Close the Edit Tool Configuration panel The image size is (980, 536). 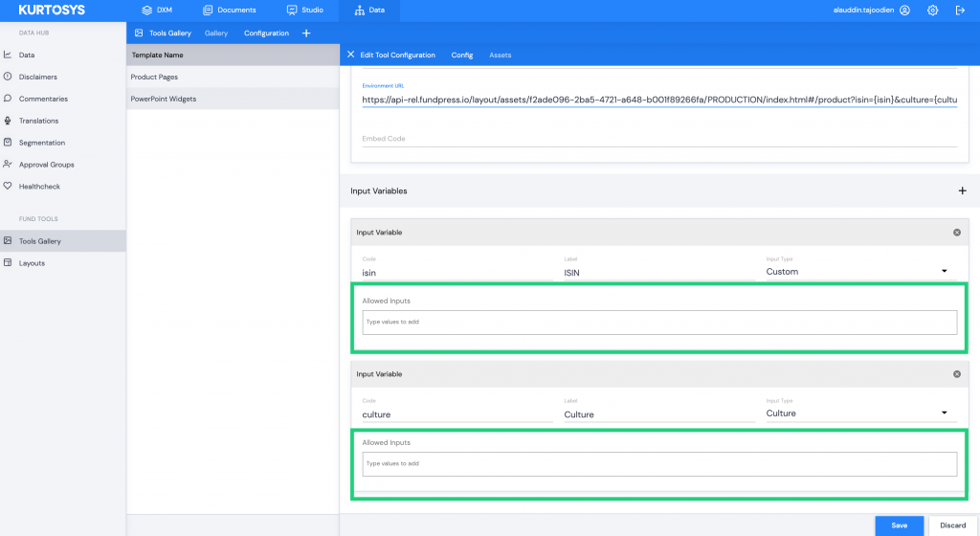pyautogui.click(x=351, y=55)
